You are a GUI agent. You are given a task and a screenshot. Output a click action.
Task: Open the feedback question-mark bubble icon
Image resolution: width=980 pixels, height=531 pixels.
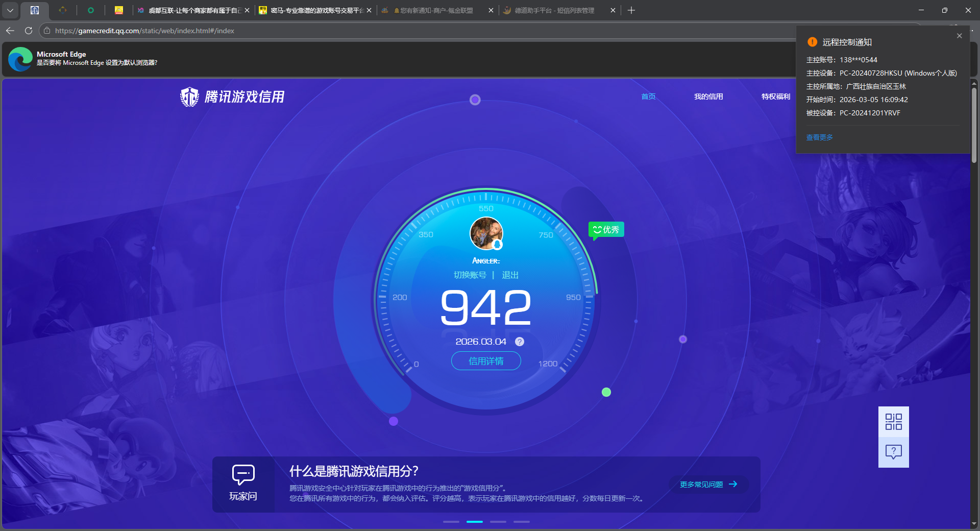pyautogui.click(x=893, y=451)
